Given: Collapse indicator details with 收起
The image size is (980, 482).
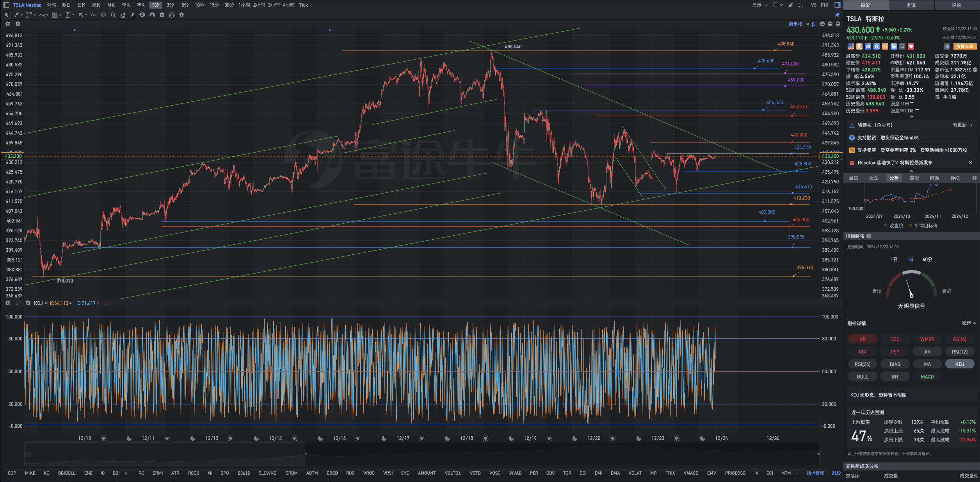Looking at the screenshot, I should click(x=969, y=323).
